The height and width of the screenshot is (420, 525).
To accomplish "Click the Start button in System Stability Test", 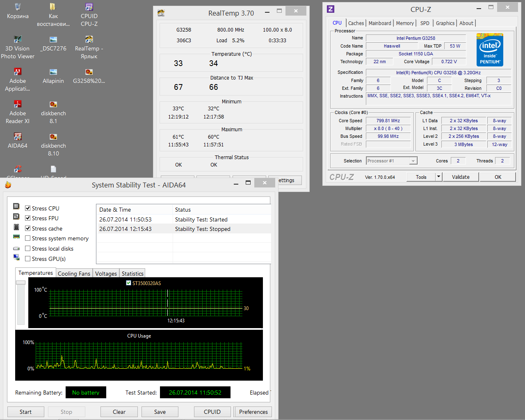I will coord(25,412).
